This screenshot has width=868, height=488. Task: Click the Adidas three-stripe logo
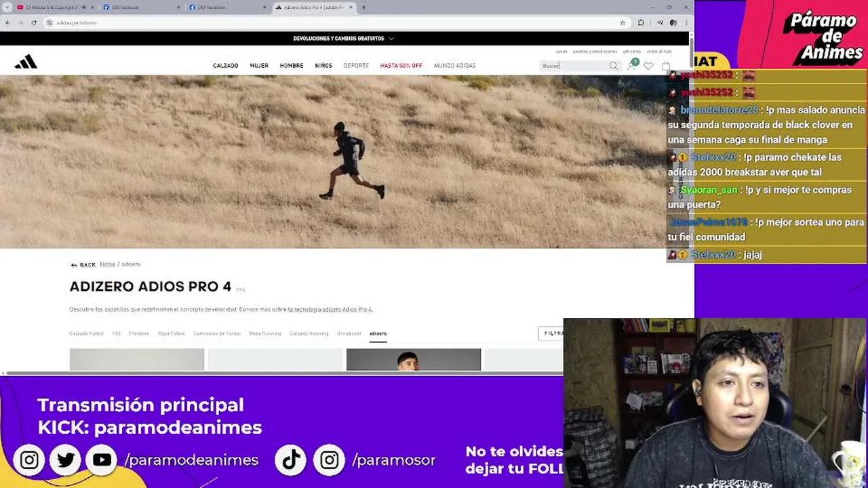click(x=26, y=62)
